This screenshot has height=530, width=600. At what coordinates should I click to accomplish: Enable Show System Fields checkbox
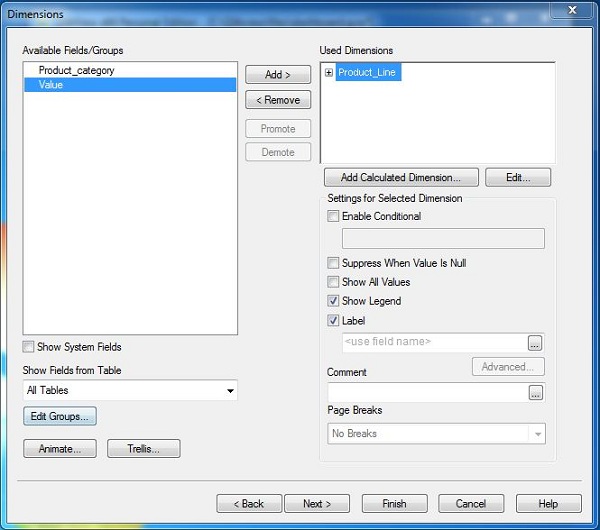[29, 347]
